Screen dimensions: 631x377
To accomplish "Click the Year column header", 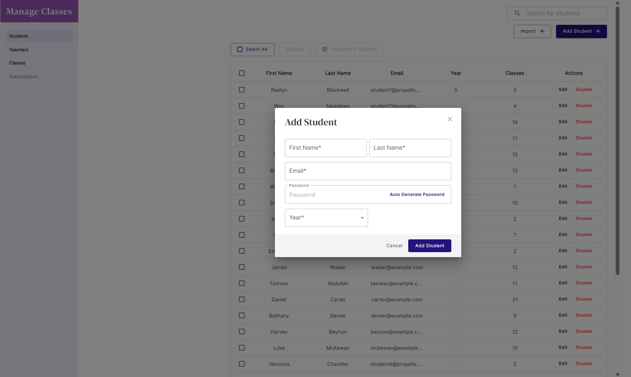I will coord(456,73).
